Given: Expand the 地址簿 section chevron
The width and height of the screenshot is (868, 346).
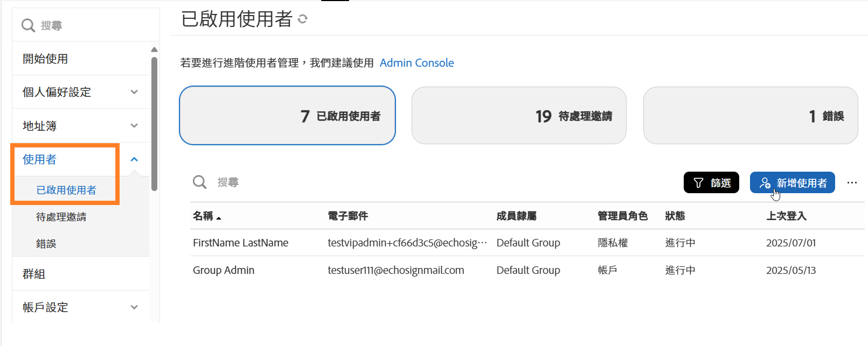Looking at the screenshot, I should pos(134,126).
